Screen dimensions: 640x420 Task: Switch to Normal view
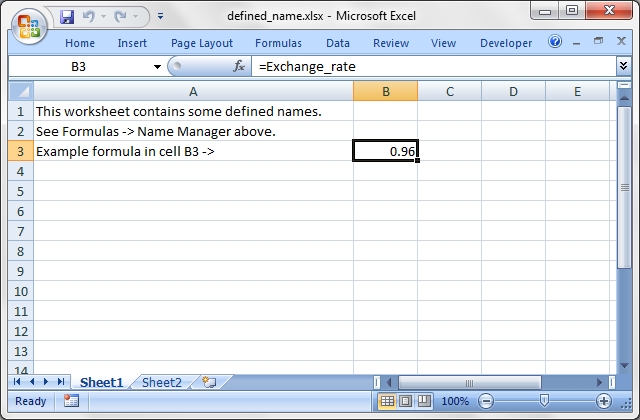387,401
